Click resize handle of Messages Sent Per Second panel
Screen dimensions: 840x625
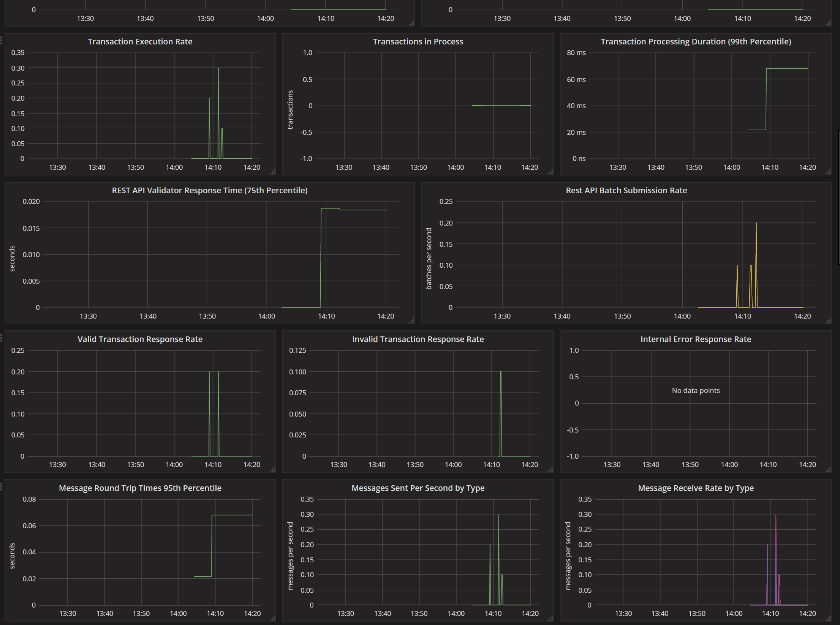point(550,619)
